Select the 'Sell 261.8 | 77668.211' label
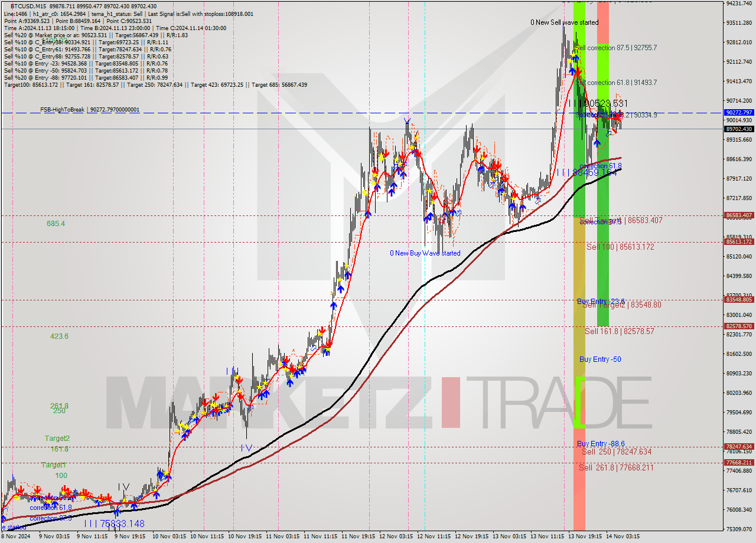This screenshot has height=543, width=756. 616,468
